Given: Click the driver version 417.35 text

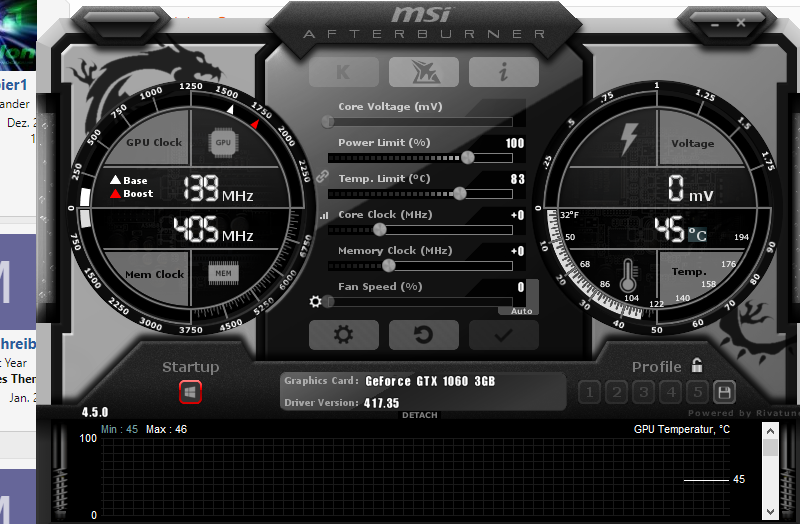Looking at the screenshot, I should (x=382, y=403).
